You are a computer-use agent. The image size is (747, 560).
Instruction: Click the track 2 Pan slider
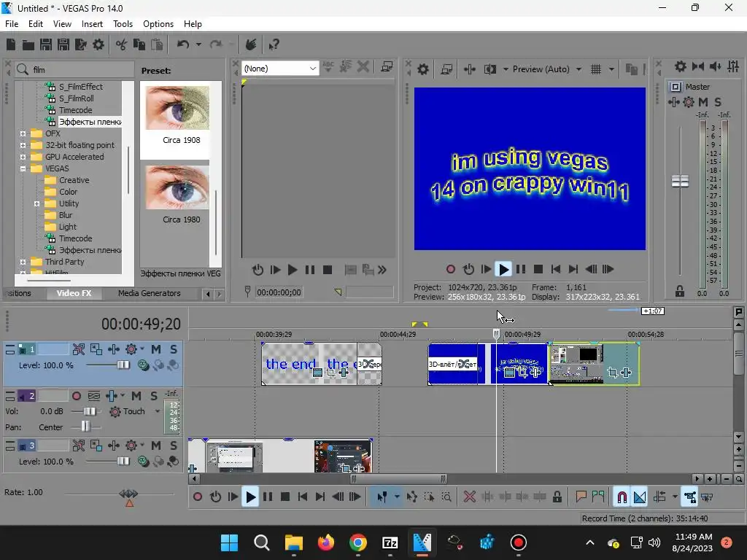click(x=85, y=427)
